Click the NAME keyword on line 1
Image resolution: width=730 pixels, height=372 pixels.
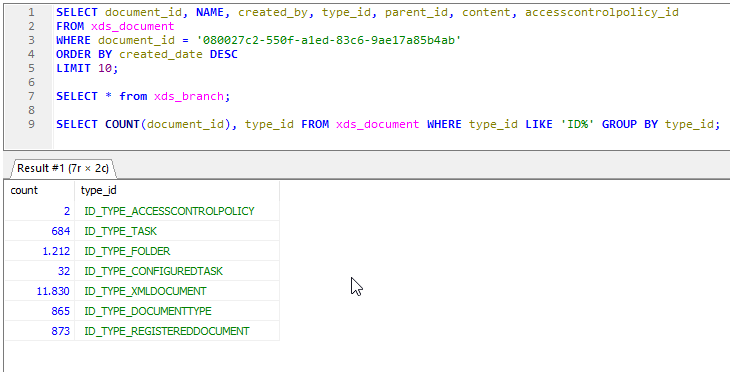pos(210,13)
